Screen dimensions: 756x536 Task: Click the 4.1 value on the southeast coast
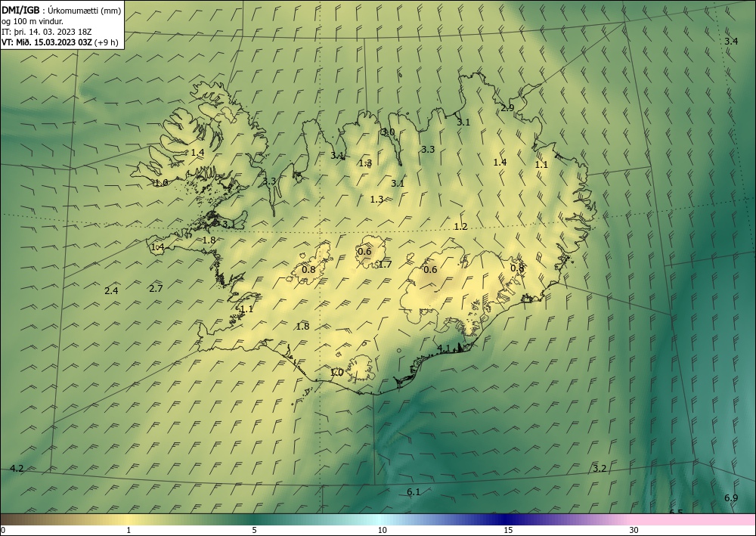coord(443,348)
